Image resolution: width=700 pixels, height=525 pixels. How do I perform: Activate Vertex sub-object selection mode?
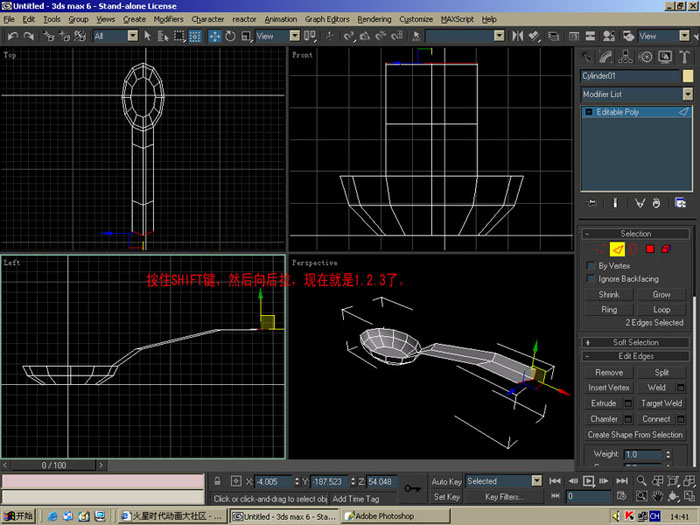601,249
